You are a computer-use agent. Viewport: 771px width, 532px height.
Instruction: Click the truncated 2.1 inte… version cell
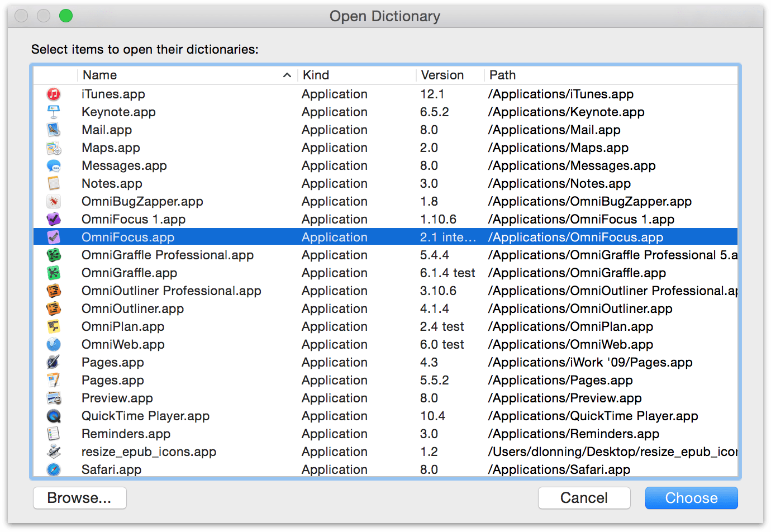pos(448,237)
